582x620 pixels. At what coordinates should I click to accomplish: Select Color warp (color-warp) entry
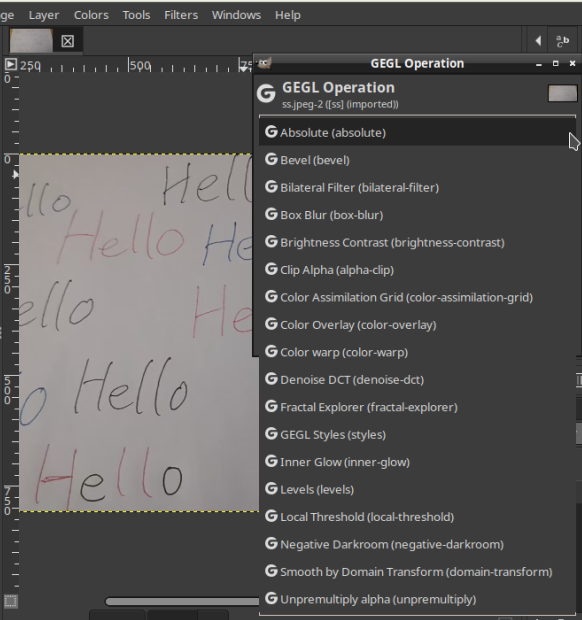pos(417,352)
